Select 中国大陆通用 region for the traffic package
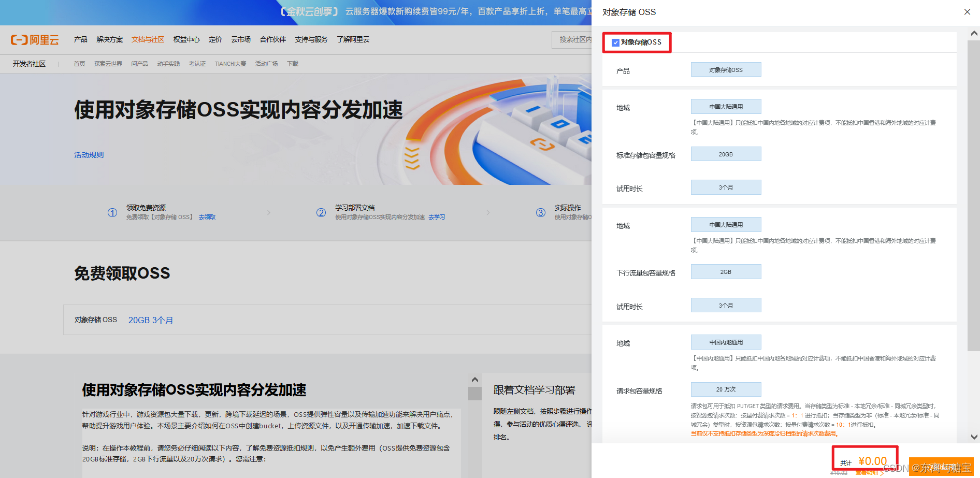 726,225
